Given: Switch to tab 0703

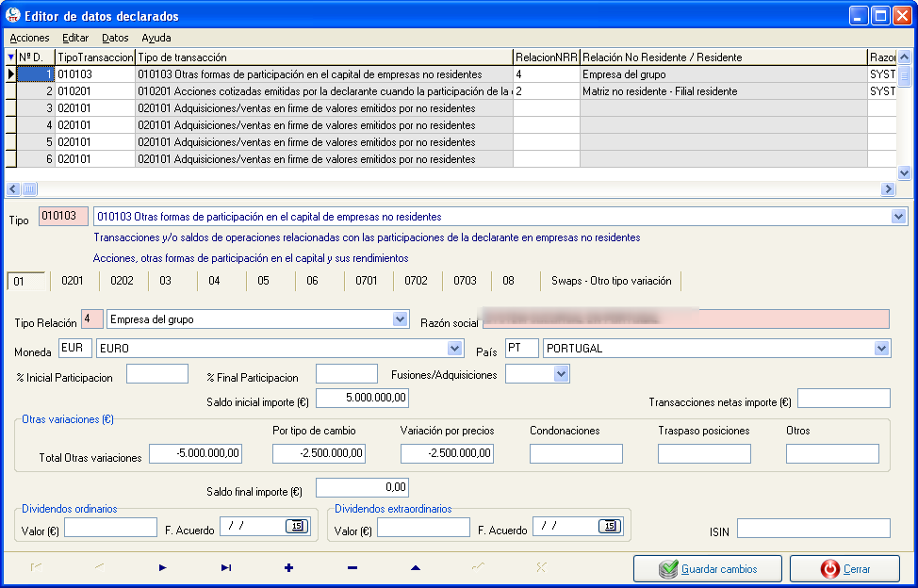Looking at the screenshot, I should coord(465,281).
